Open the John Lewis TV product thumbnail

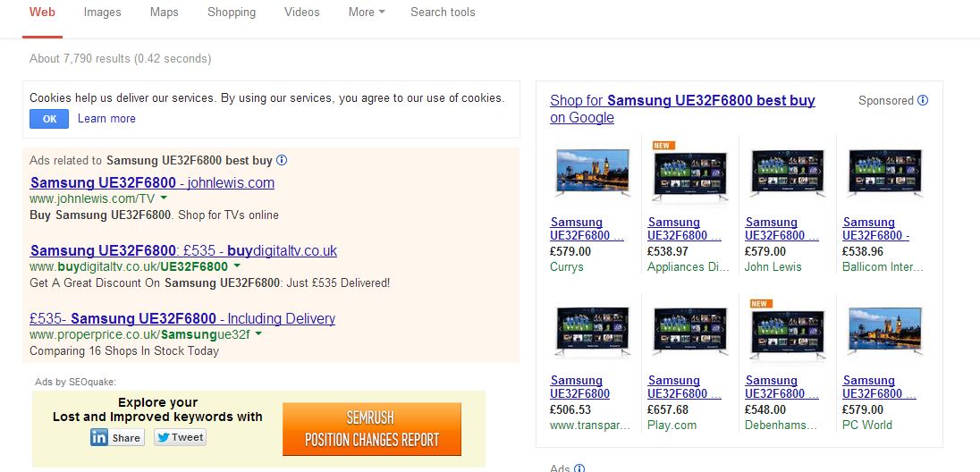[788, 173]
